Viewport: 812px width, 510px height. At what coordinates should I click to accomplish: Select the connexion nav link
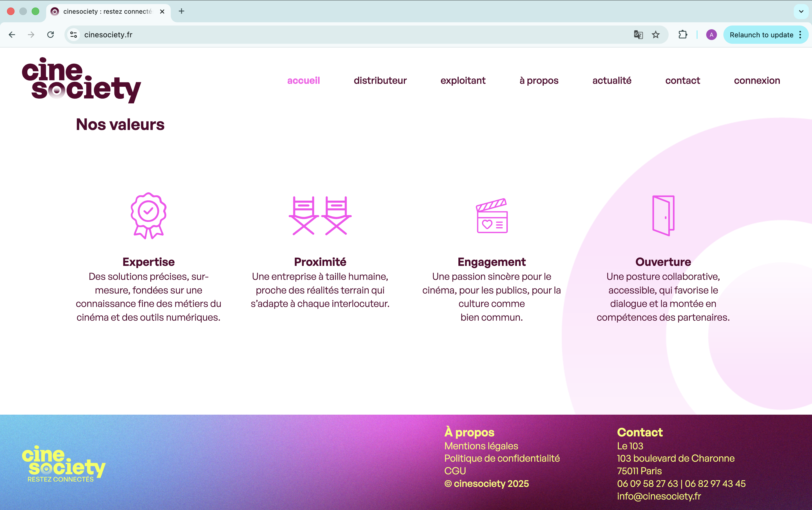[757, 81]
